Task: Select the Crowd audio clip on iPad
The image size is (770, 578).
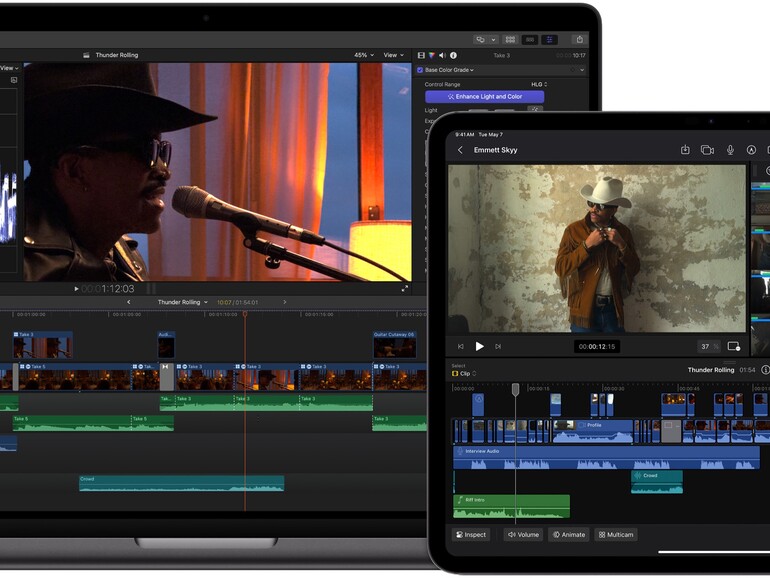Action: (x=657, y=482)
